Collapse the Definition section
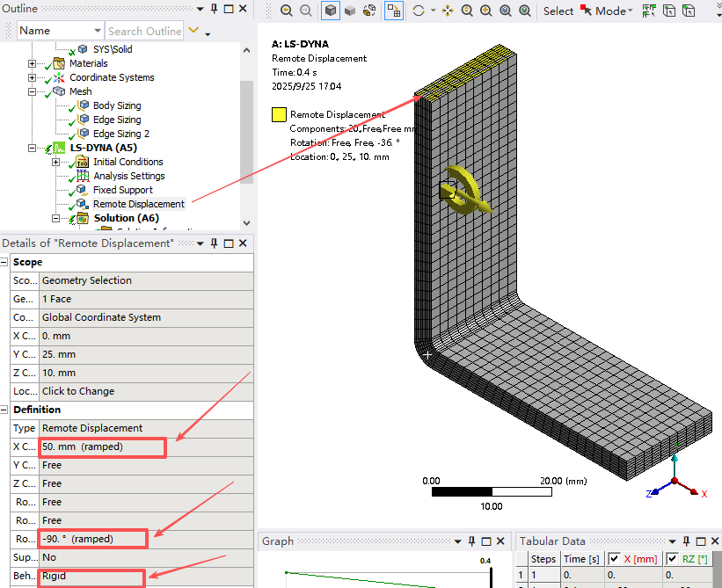Screen dimensions: 722x588 point(4,410)
